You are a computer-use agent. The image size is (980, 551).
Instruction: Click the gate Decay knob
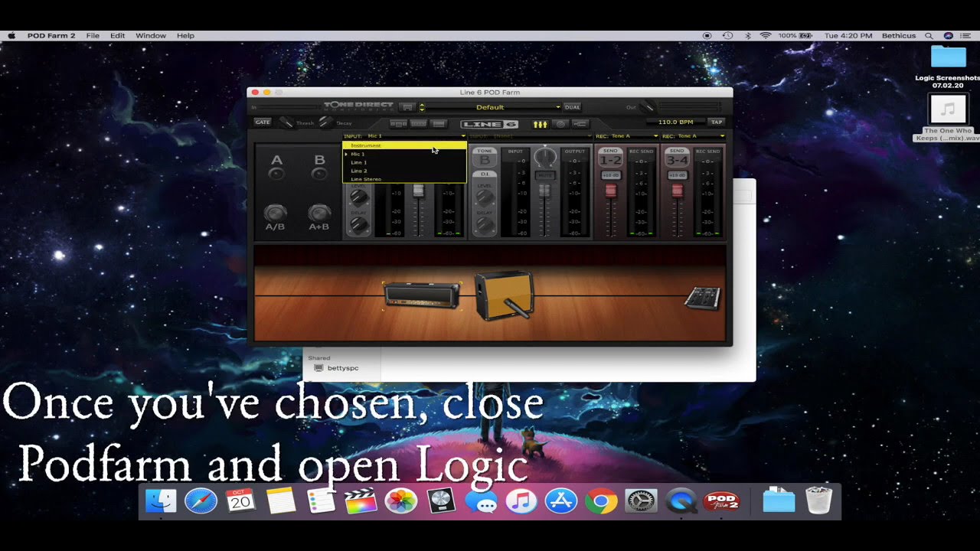coord(325,122)
